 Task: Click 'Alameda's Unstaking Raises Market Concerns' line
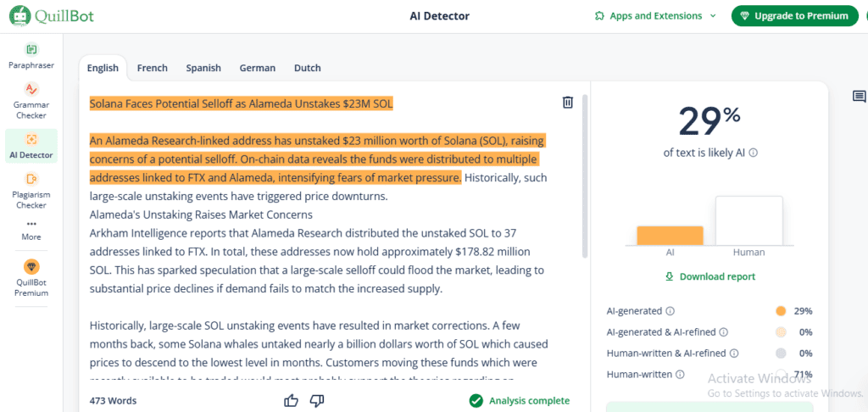pyautogui.click(x=201, y=214)
